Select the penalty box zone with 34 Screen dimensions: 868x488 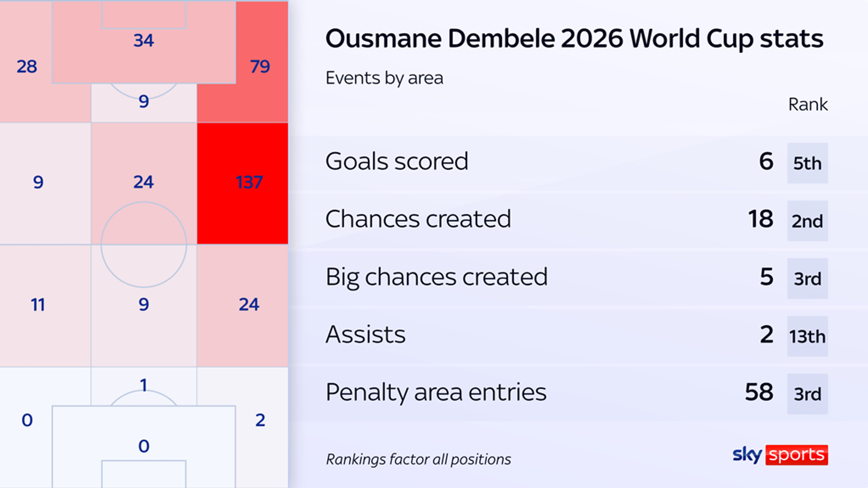[x=144, y=42]
